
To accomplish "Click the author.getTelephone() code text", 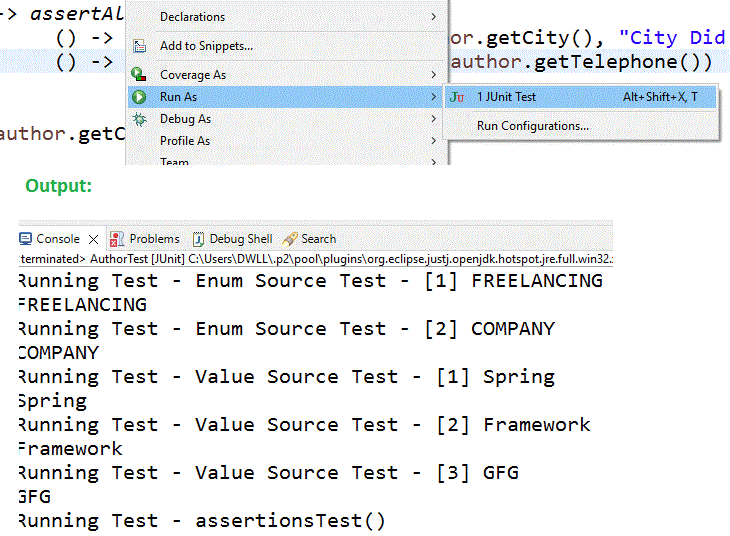I will pyautogui.click(x=581, y=61).
